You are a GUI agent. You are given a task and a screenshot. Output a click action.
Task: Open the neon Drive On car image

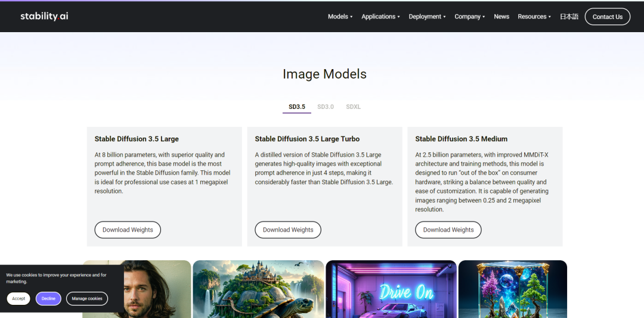pos(391,289)
